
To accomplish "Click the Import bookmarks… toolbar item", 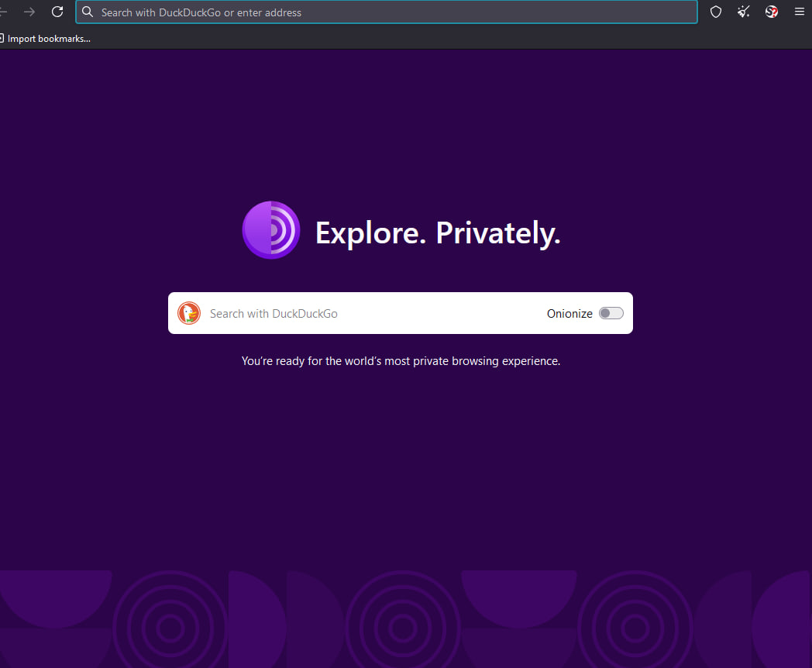I will 48,38.
